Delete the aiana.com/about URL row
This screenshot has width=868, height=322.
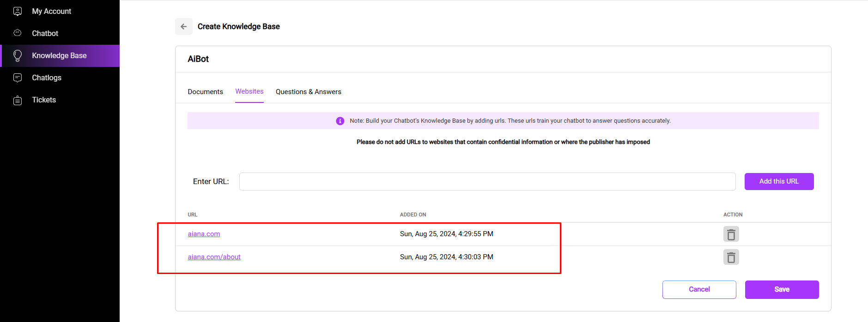tap(731, 257)
